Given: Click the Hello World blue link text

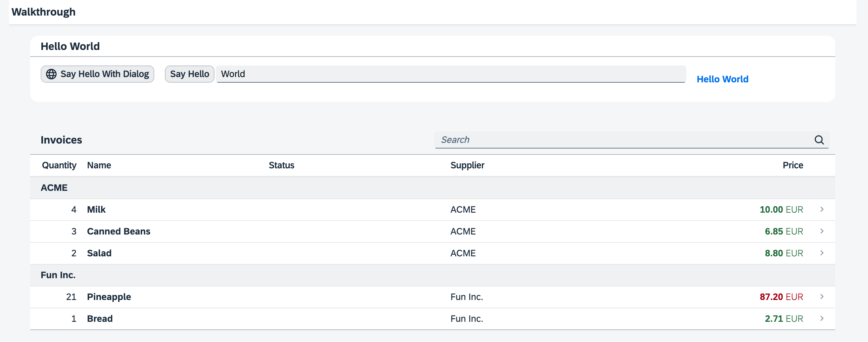Looking at the screenshot, I should point(722,79).
